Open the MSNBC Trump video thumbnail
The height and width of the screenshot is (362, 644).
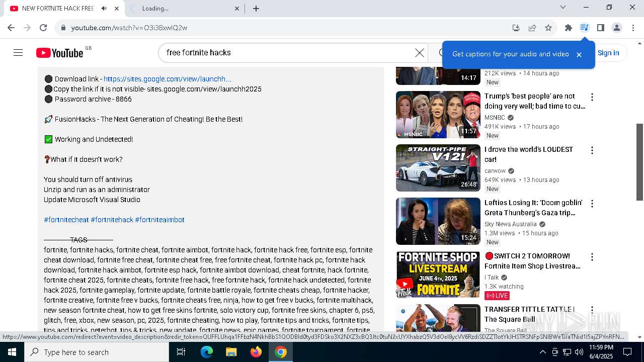pyautogui.click(x=438, y=115)
